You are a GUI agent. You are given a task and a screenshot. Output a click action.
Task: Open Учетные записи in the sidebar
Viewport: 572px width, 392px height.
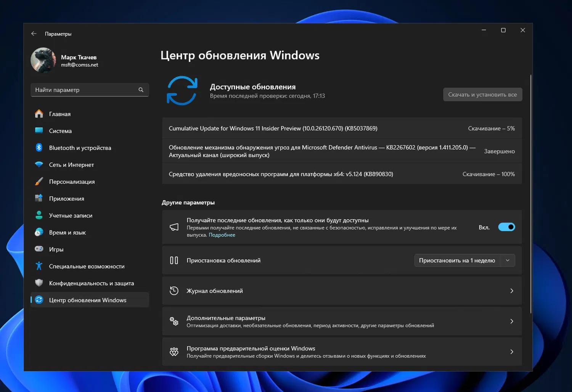tap(90, 215)
